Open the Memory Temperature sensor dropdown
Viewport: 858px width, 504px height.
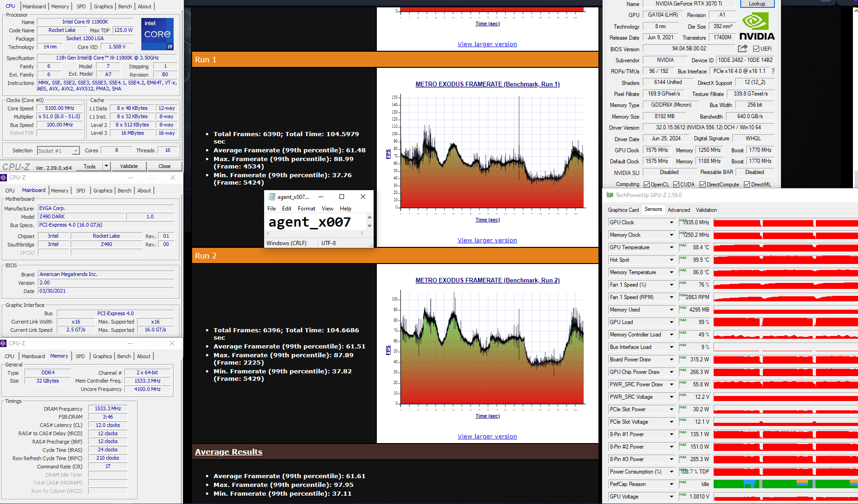click(x=671, y=272)
